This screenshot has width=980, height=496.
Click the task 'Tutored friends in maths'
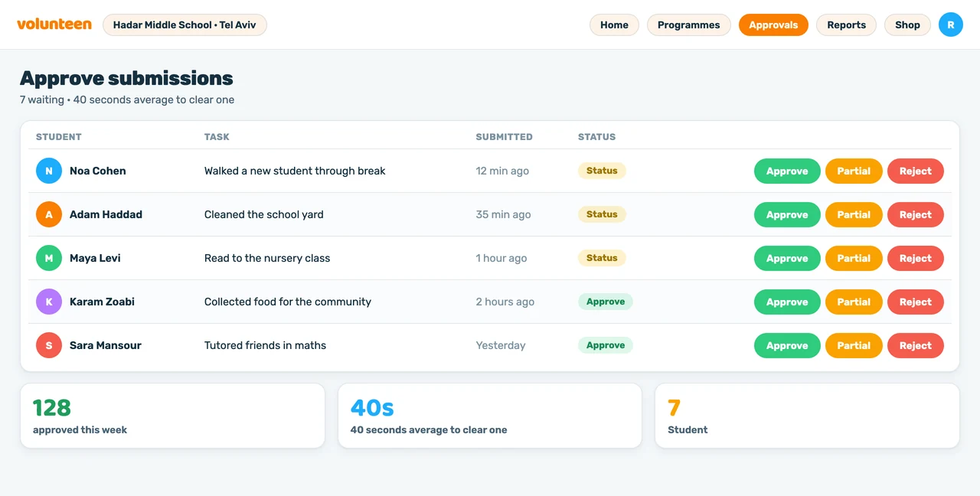pos(265,345)
